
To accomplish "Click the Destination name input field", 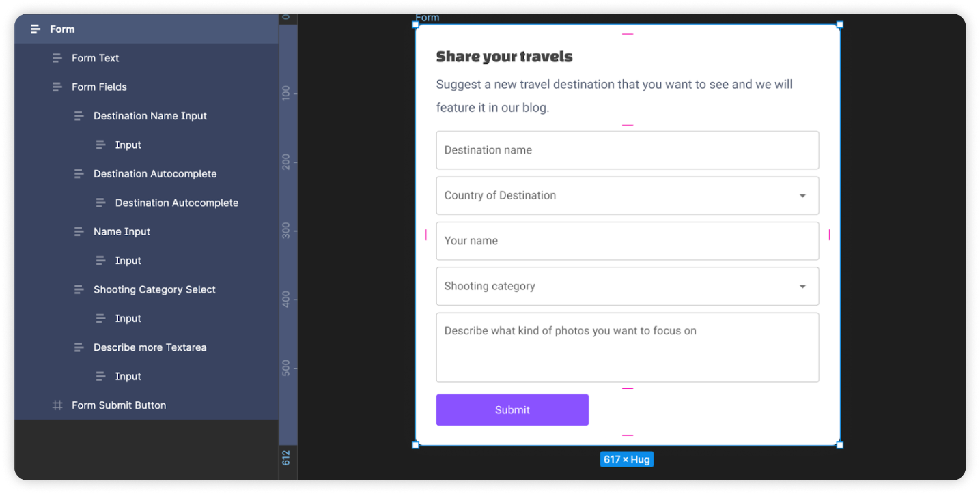I will (x=627, y=150).
